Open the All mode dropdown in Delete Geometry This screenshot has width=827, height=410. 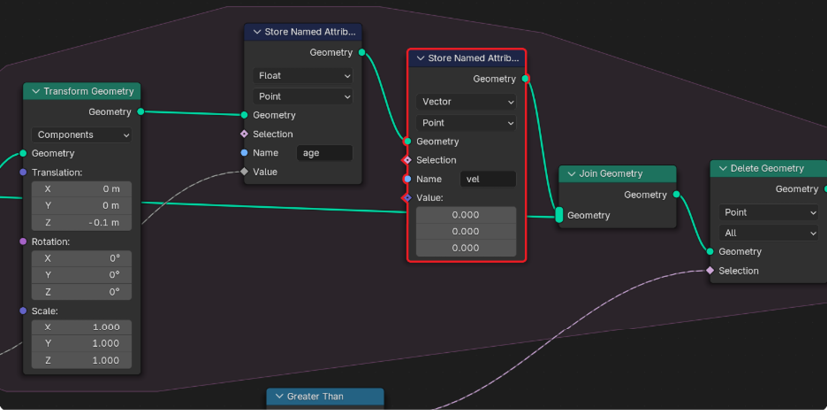point(768,233)
